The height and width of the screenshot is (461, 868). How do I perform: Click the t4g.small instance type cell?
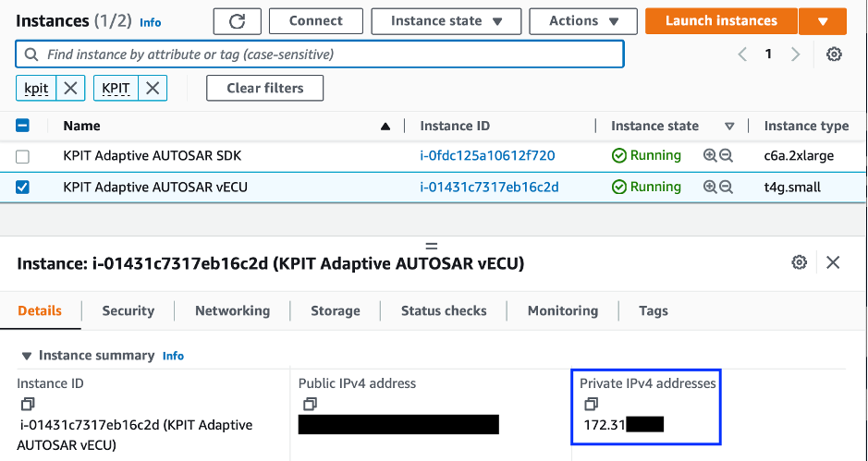click(792, 187)
